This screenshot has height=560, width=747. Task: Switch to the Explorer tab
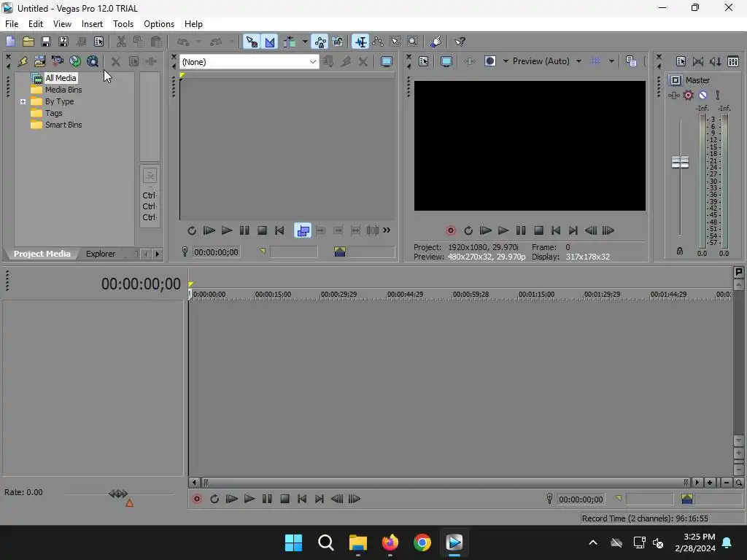point(101,254)
